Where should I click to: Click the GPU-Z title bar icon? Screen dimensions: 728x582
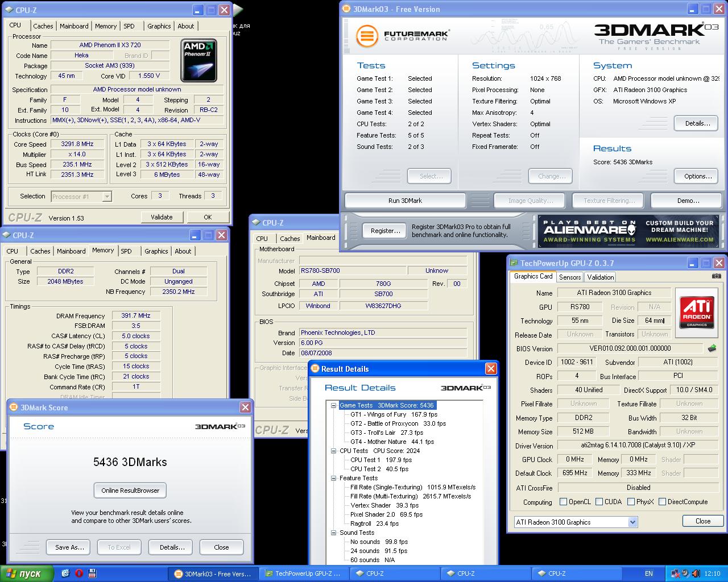[x=514, y=263]
